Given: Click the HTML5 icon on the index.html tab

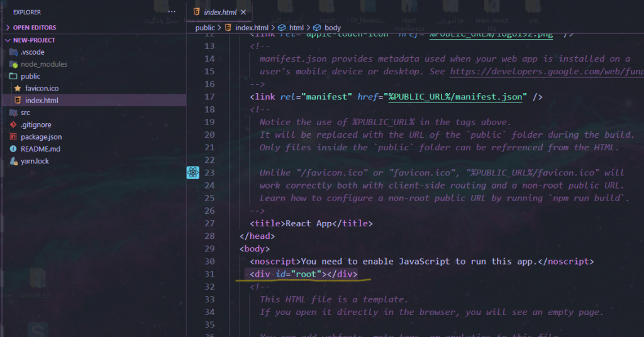Looking at the screenshot, I should (197, 12).
